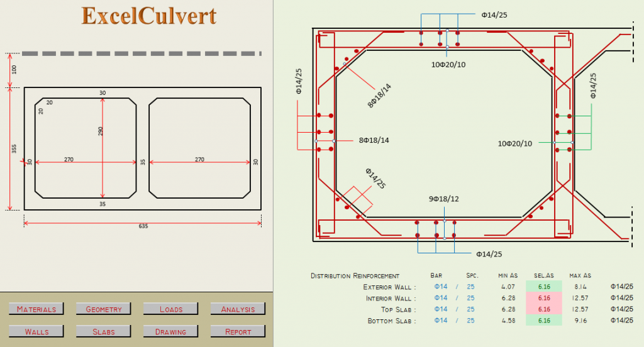Run the Analysis button

(238, 309)
